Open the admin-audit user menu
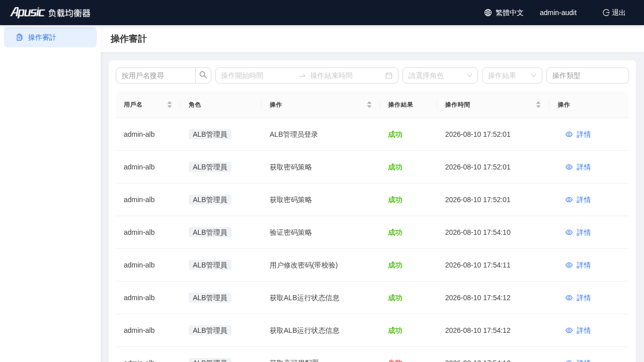The height and width of the screenshot is (362, 644). (558, 13)
